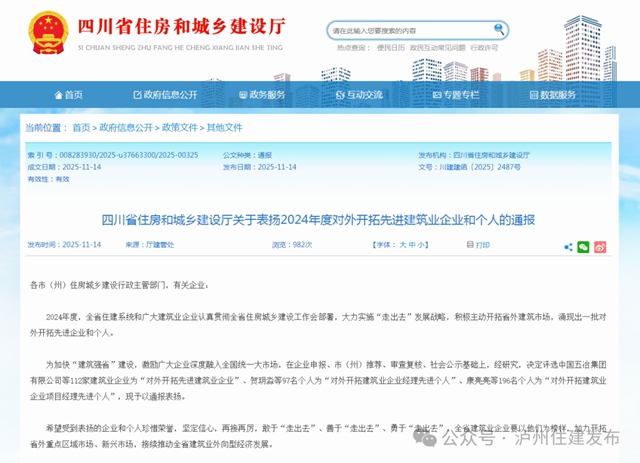Share article via WeChat icon
Viewport: 640px width, 463px height.
(x=583, y=246)
